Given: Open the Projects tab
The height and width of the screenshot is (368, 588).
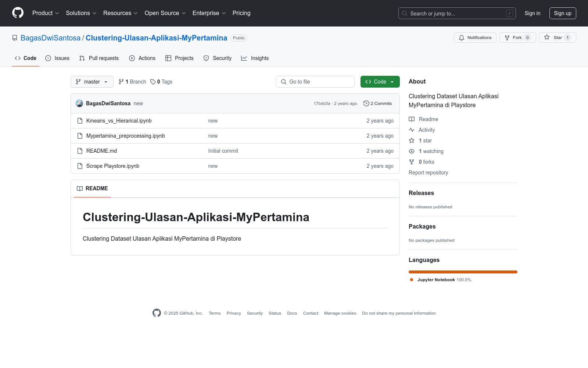Looking at the screenshot, I should click(179, 58).
